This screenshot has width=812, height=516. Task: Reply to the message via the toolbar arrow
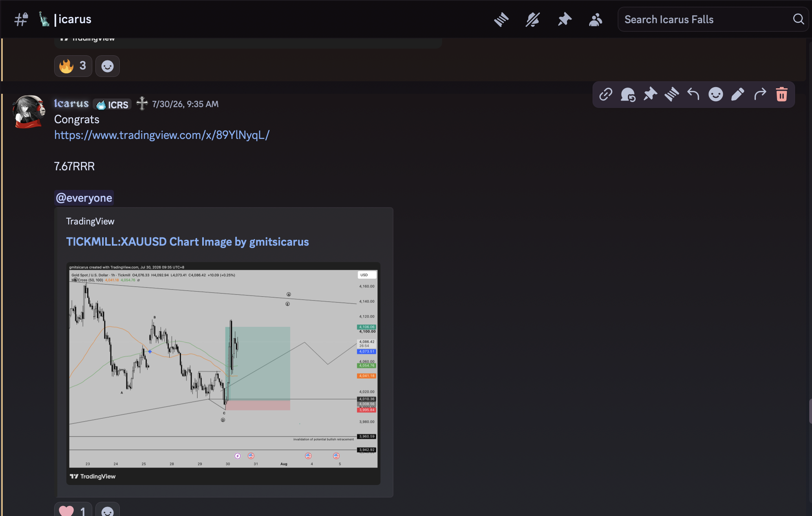[x=693, y=95]
